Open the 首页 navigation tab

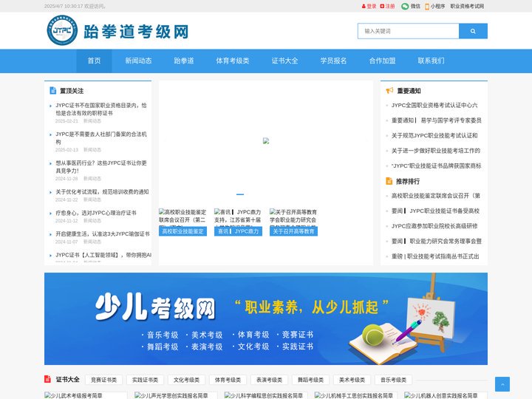(x=94, y=61)
